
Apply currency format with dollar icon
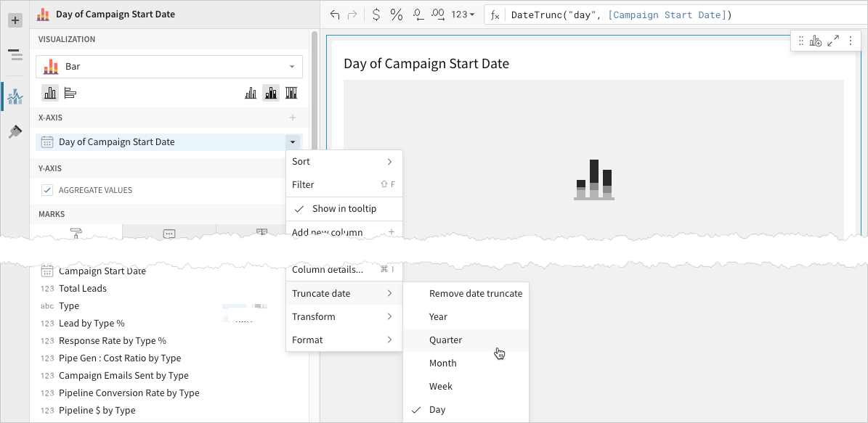pyautogui.click(x=376, y=15)
